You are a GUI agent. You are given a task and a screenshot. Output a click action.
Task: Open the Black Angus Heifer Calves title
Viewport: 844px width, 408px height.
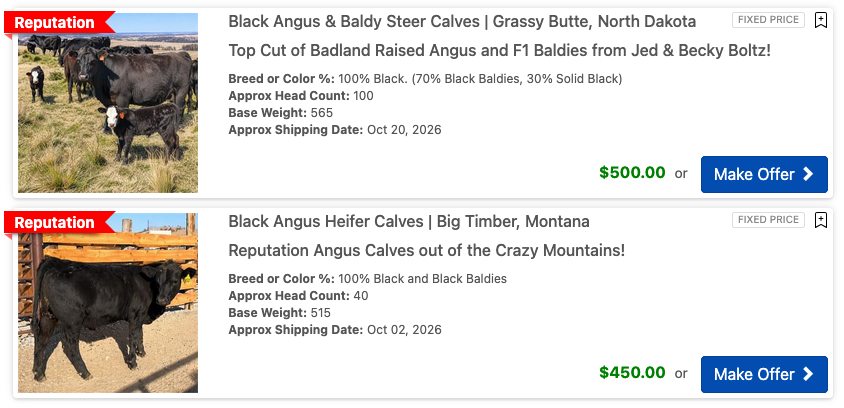[x=409, y=221]
